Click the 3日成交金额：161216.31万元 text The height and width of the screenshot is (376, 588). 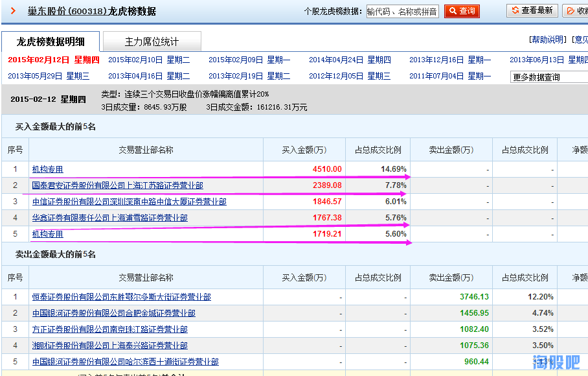(257, 108)
